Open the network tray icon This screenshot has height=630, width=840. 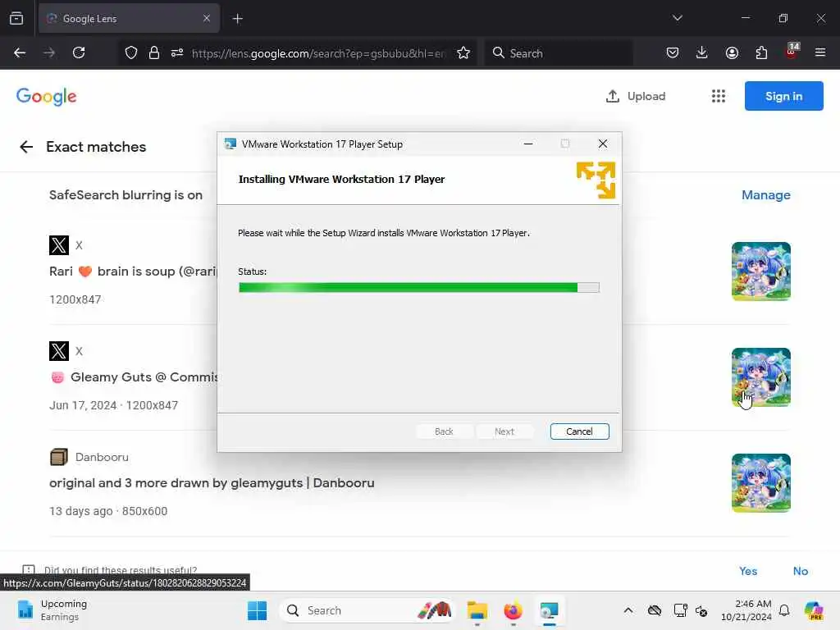tap(680, 610)
